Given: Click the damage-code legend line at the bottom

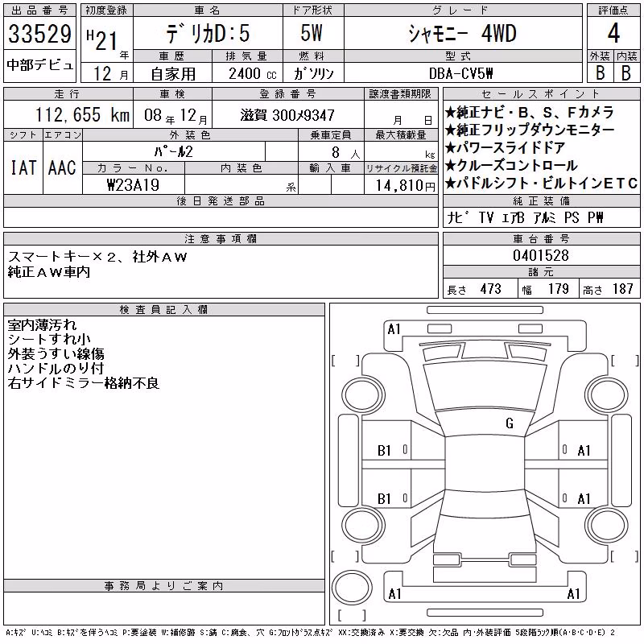Looking at the screenshot, I should [x=311, y=633].
